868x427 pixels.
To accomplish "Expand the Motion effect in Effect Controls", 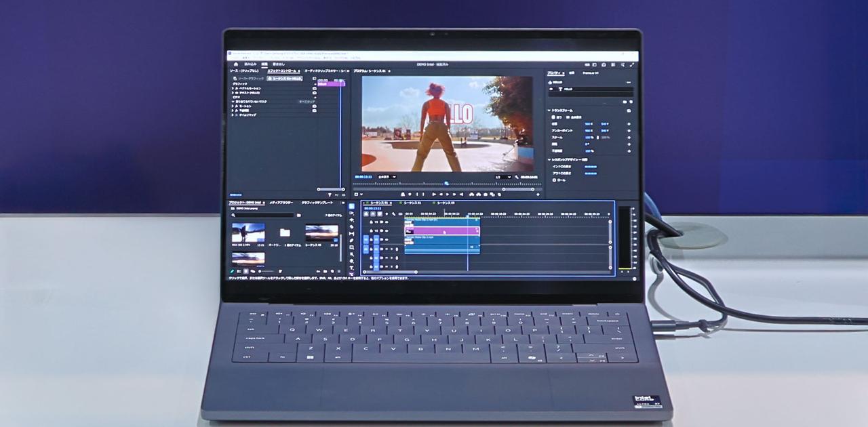I will point(233,106).
